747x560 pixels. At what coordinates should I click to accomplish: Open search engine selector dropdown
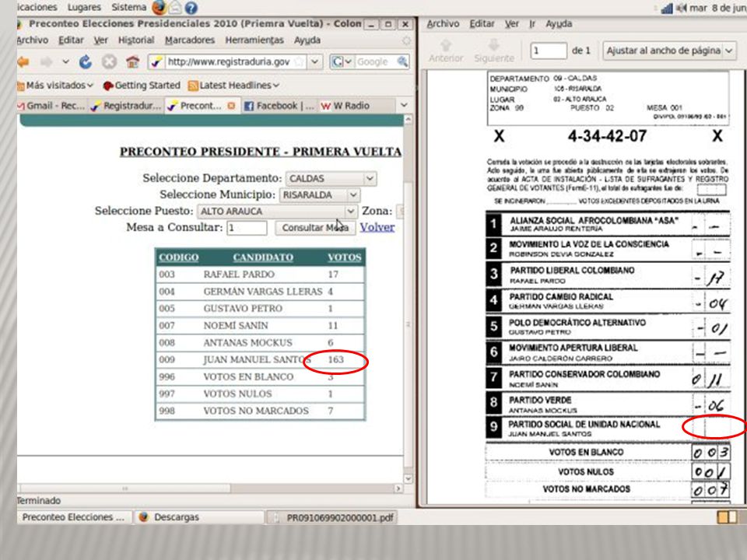[342, 61]
